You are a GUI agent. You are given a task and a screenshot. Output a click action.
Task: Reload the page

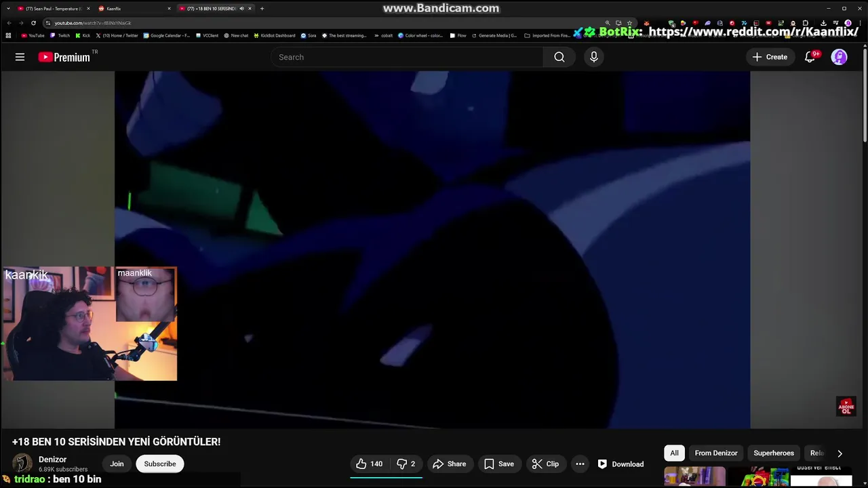click(33, 23)
